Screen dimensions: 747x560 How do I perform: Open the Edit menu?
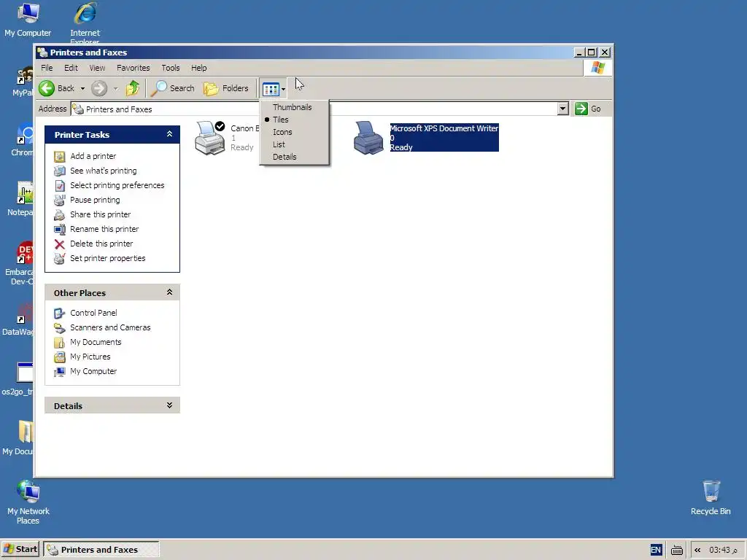71,68
